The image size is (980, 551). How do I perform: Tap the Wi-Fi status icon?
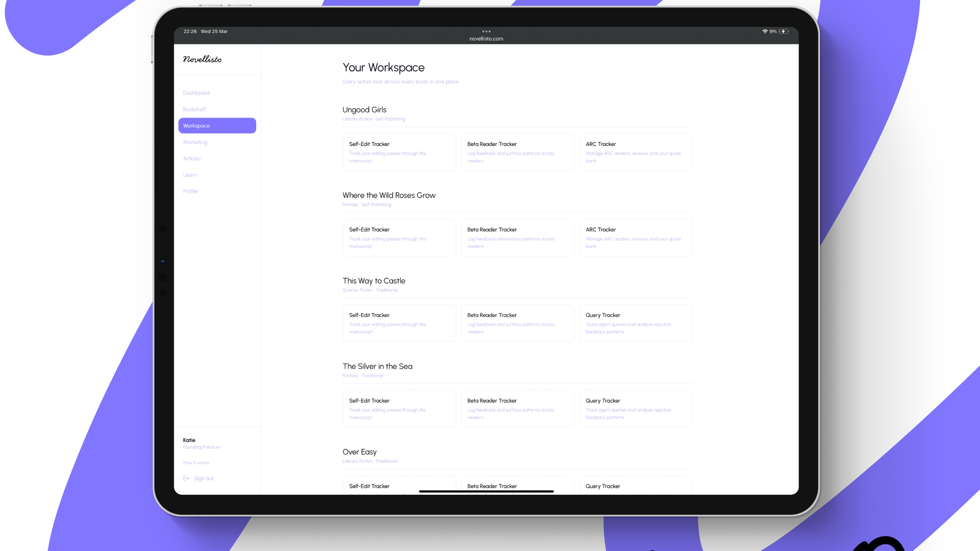click(x=764, y=31)
